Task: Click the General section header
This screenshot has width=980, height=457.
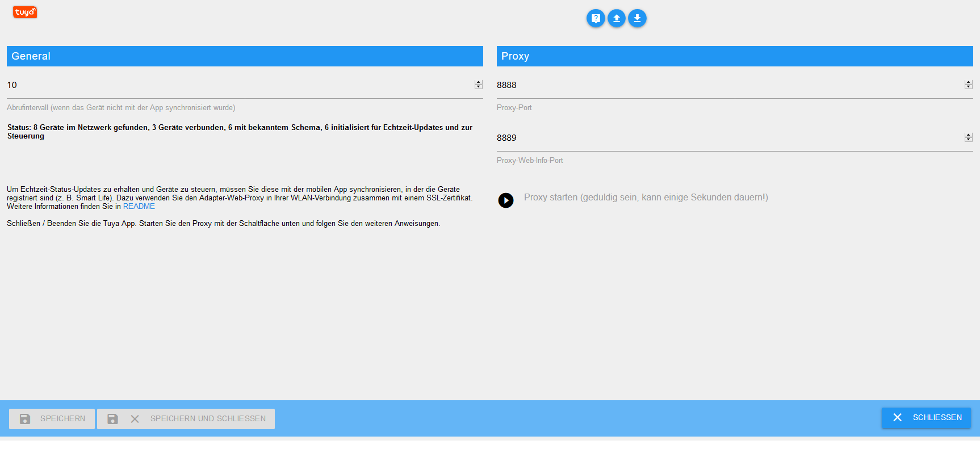Action: [245, 56]
